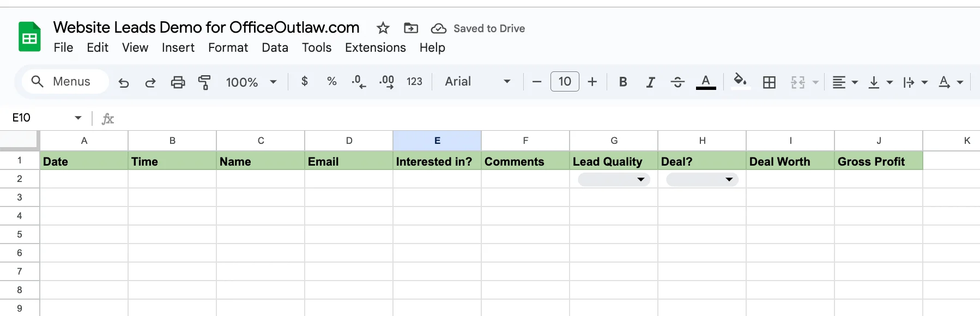This screenshot has height=316, width=980.
Task: Open the name box dropdown arrow
Action: pos(78,118)
